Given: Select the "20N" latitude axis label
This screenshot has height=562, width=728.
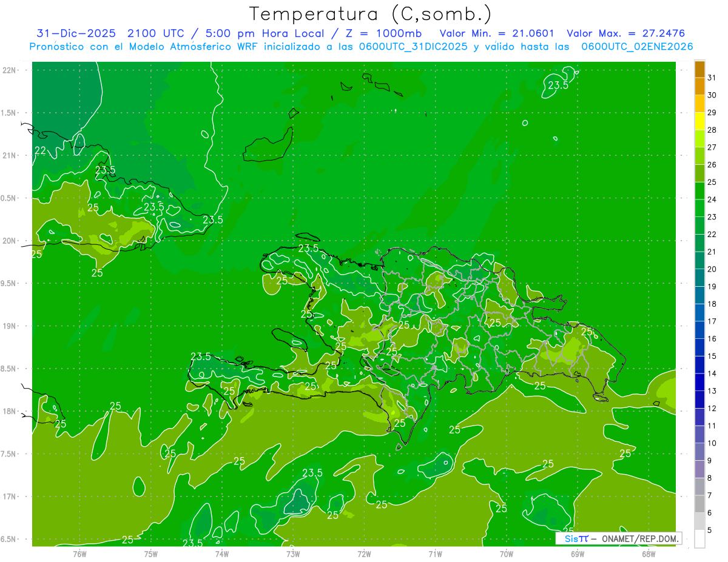Looking at the screenshot, I should [10, 241].
